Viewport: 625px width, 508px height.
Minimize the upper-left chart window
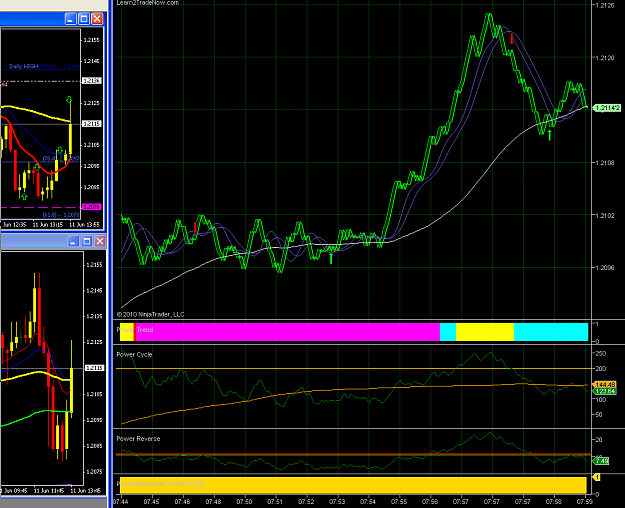[x=71, y=19]
